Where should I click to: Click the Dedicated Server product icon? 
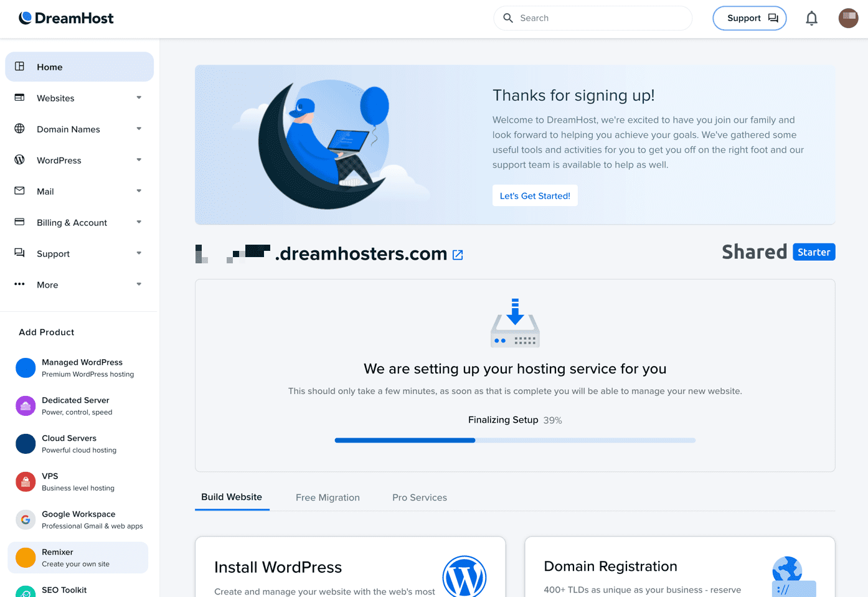pos(26,406)
